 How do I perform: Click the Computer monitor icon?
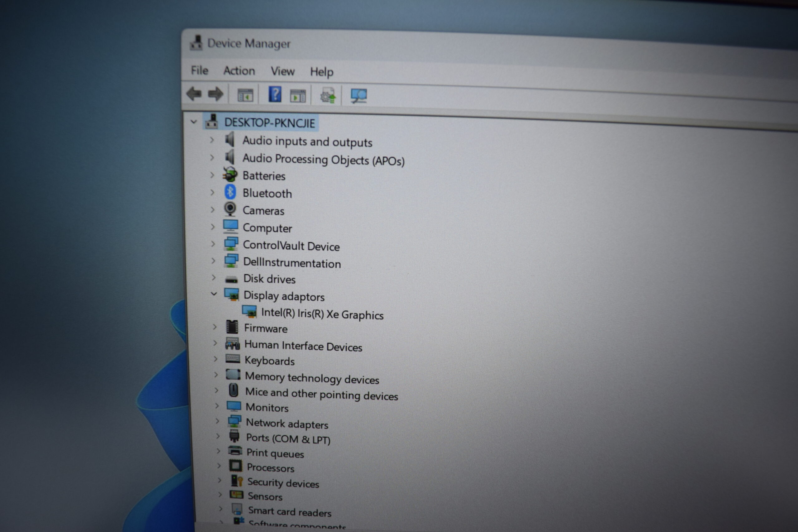[x=231, y=227]
